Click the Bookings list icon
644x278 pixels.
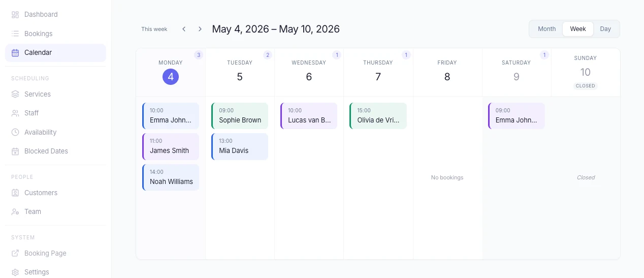[15, 34]
